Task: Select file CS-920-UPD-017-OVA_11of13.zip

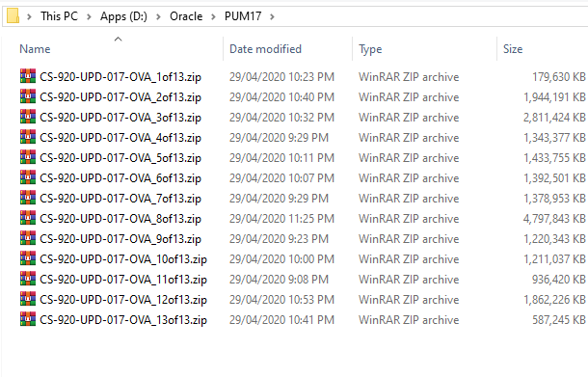Action: (x=123, y=280)
